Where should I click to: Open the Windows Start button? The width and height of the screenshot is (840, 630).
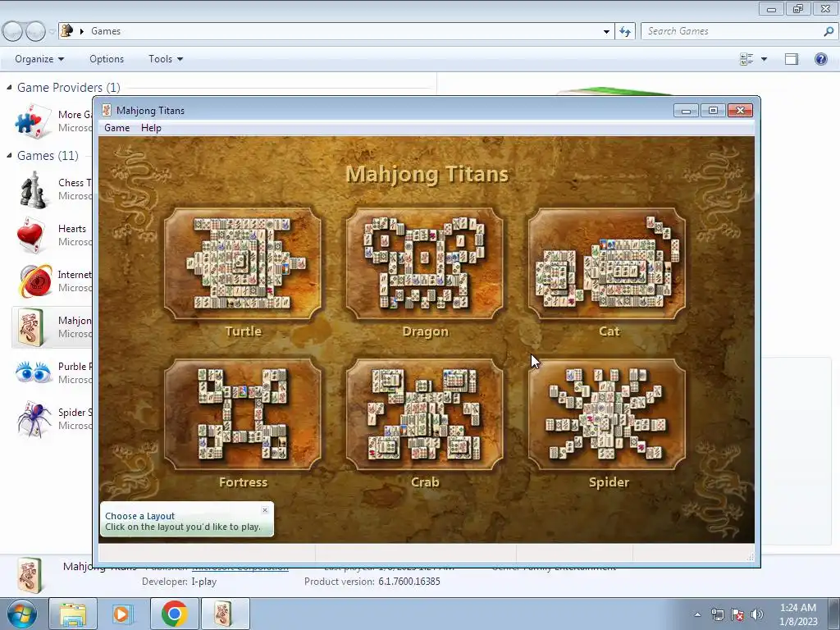click(x=22, y=614)
